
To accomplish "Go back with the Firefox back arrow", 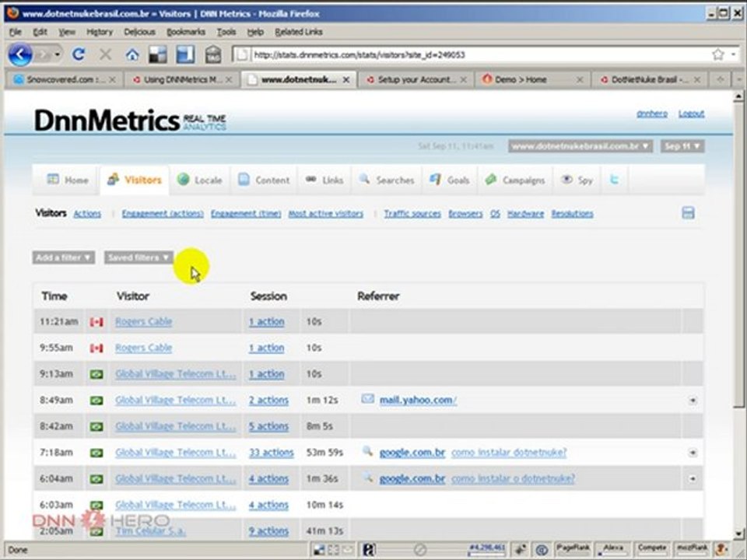I will [x=20, y=54].
